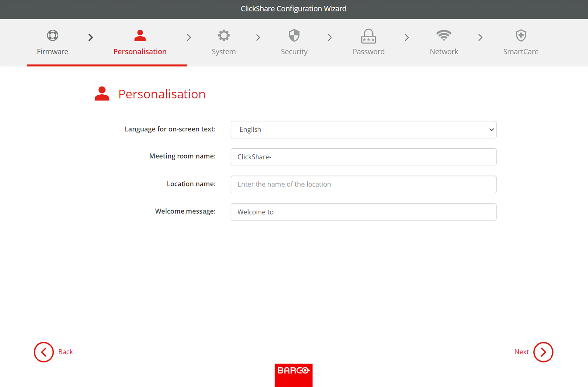This screenshot has width=588, height=387.
Task: Click the Network wifi icon
Action: (x=444, y=35)
